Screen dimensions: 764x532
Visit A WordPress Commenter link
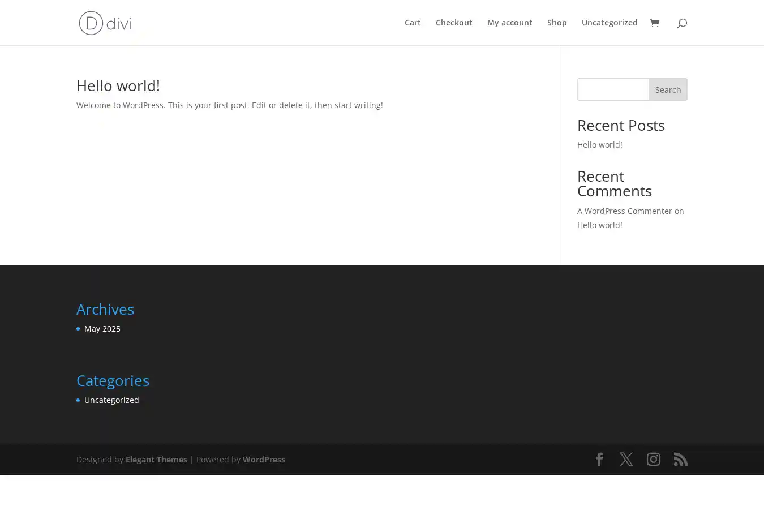click(624, 211)
